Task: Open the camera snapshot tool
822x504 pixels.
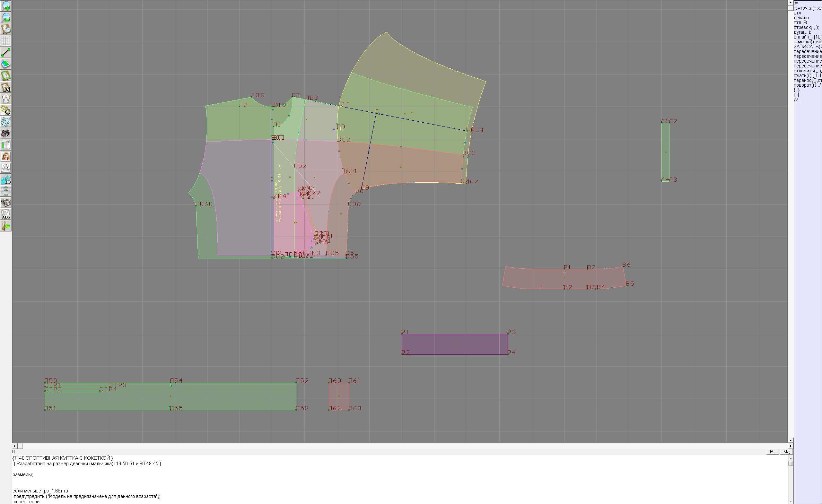Action: [x=6, y=134]
